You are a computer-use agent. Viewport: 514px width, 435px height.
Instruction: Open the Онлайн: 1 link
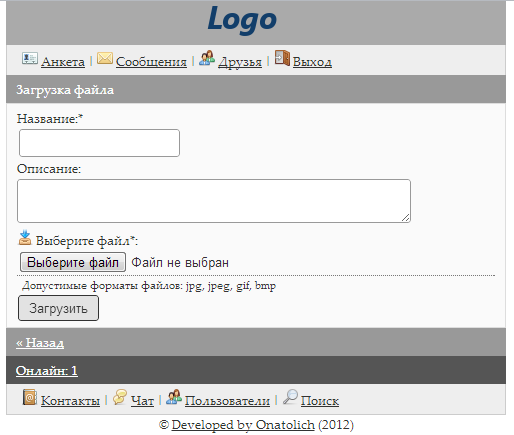coord(47,371)
